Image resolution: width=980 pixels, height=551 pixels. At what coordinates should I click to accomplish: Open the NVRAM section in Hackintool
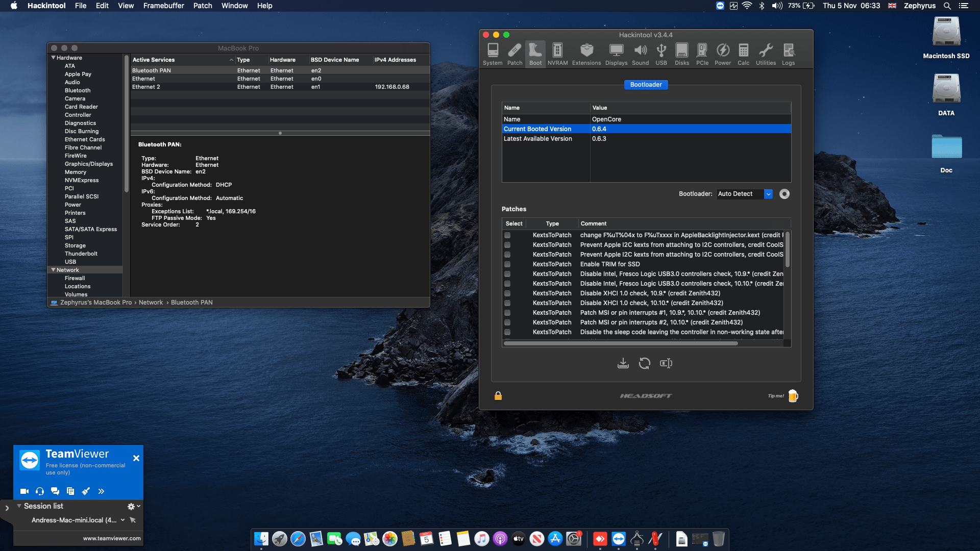point(557,54)
